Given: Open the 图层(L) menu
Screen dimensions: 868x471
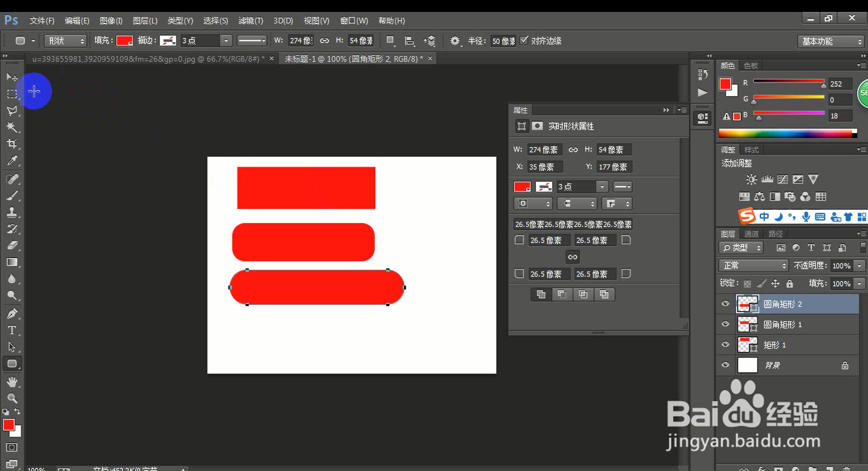Looking at the screenshot, I should [x=145, y=21].
